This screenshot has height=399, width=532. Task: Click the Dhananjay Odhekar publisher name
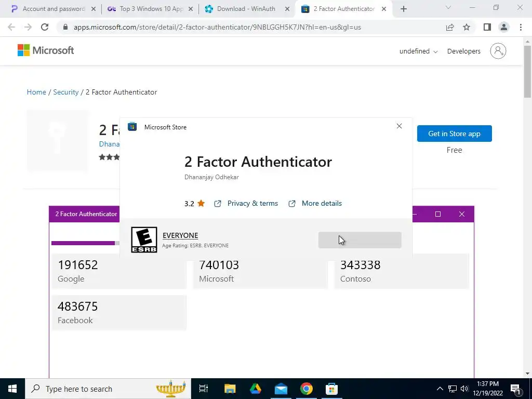point(211,177)
